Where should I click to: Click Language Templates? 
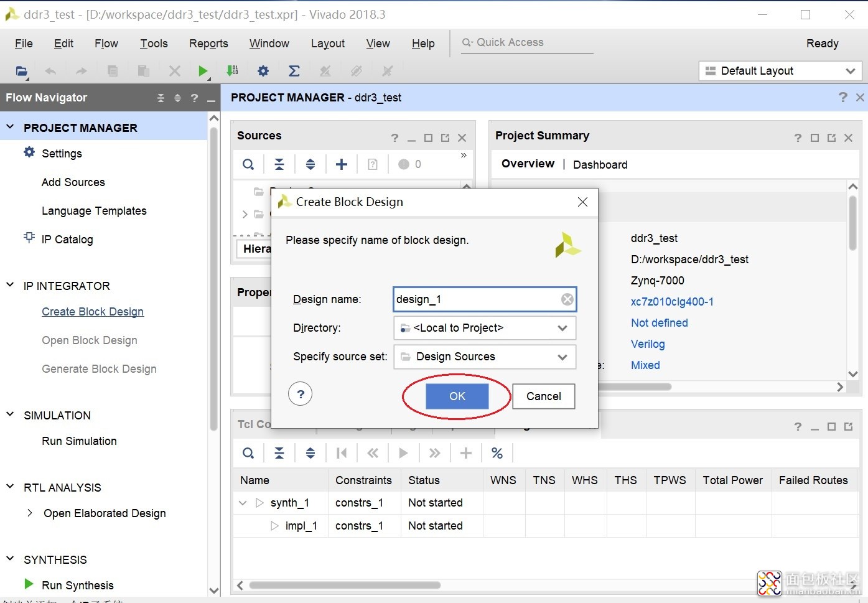coord(94,211)
